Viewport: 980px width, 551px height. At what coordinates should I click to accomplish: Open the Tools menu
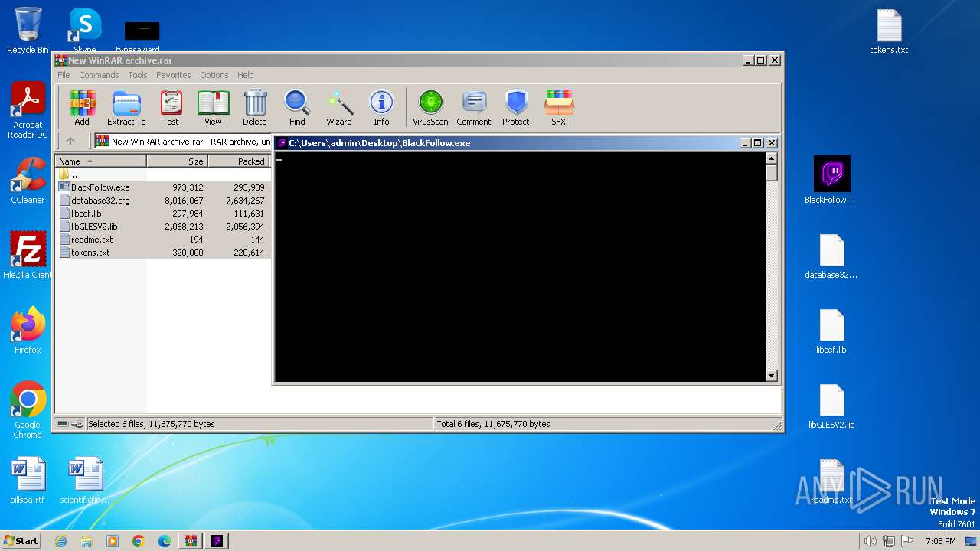pos(138,75)
